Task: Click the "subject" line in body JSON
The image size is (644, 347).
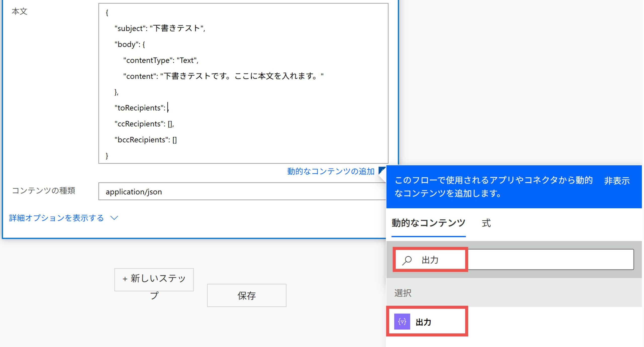Action: [160, 28]
